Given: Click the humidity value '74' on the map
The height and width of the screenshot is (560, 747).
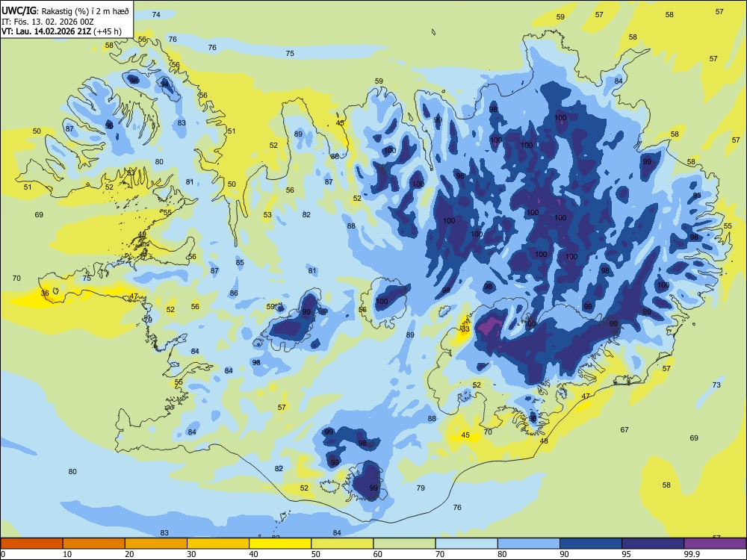Looking at the screenshot, I should coord(156,15).
